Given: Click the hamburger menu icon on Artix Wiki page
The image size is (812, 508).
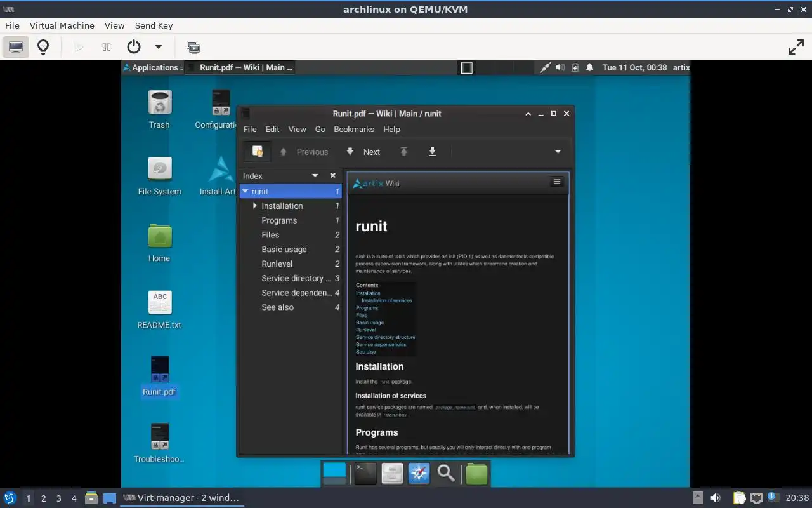Looking at the screenshot, I should 556,182.
